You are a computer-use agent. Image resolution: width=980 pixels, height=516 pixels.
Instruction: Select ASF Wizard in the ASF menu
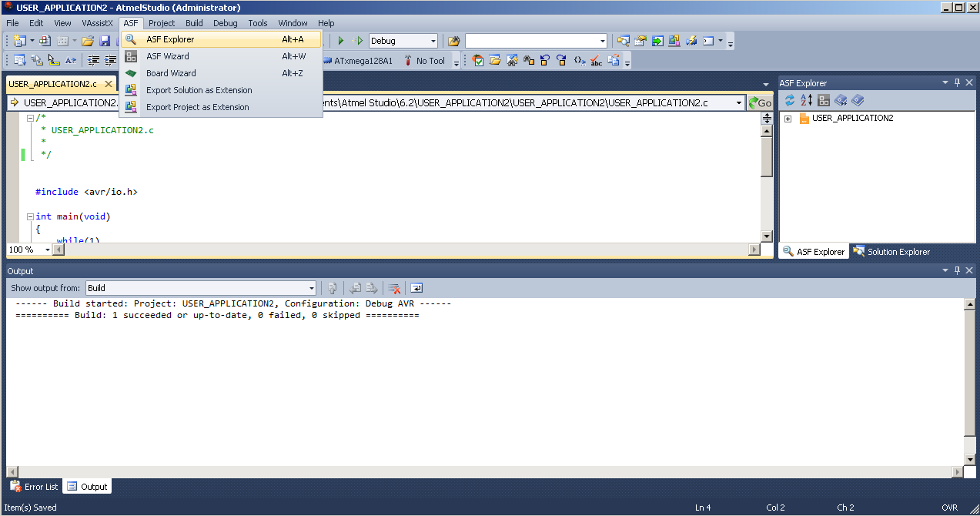coord(221,56)
